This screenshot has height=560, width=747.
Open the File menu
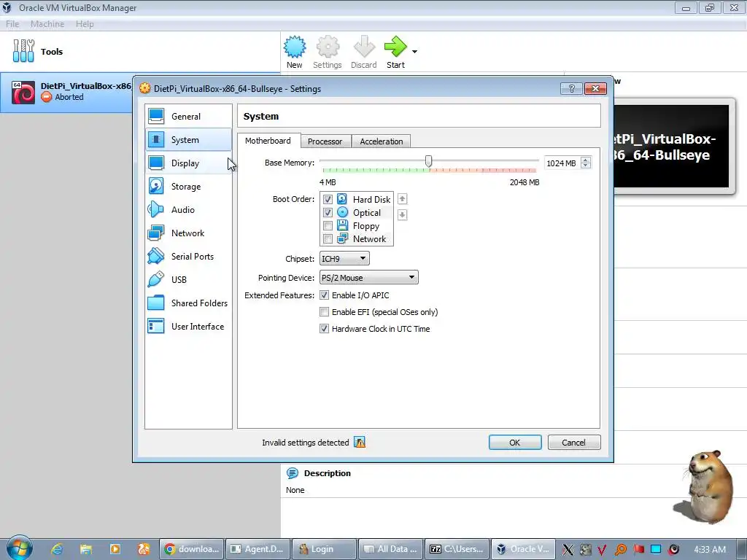tap(12, 24)
